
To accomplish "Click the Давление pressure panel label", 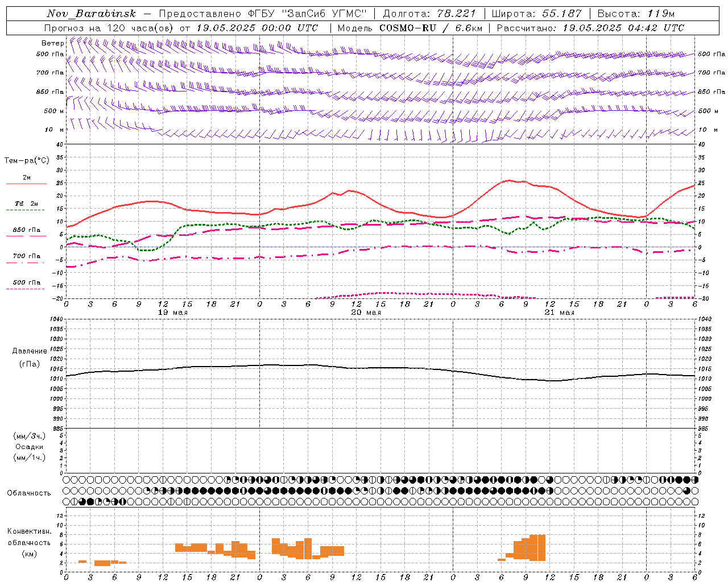I will point(30,351).
